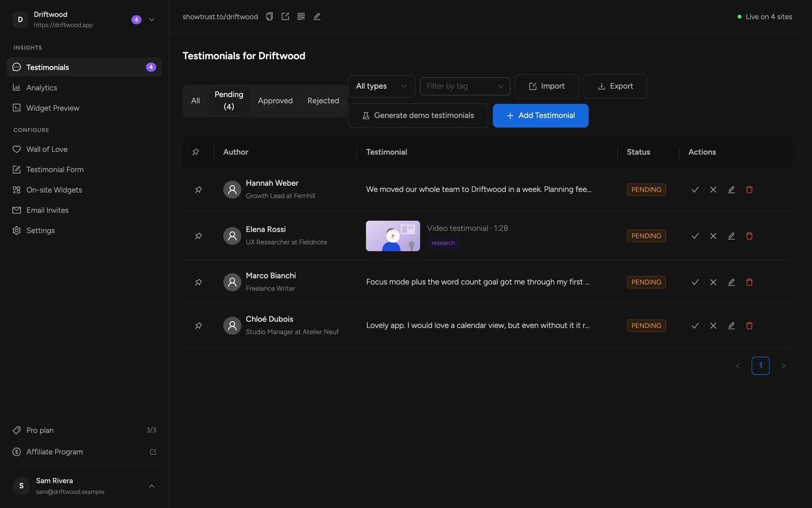Open Affiliate Program external link
Image resolution: width=812 pixels, height=508 pixels.
[84, 452]
